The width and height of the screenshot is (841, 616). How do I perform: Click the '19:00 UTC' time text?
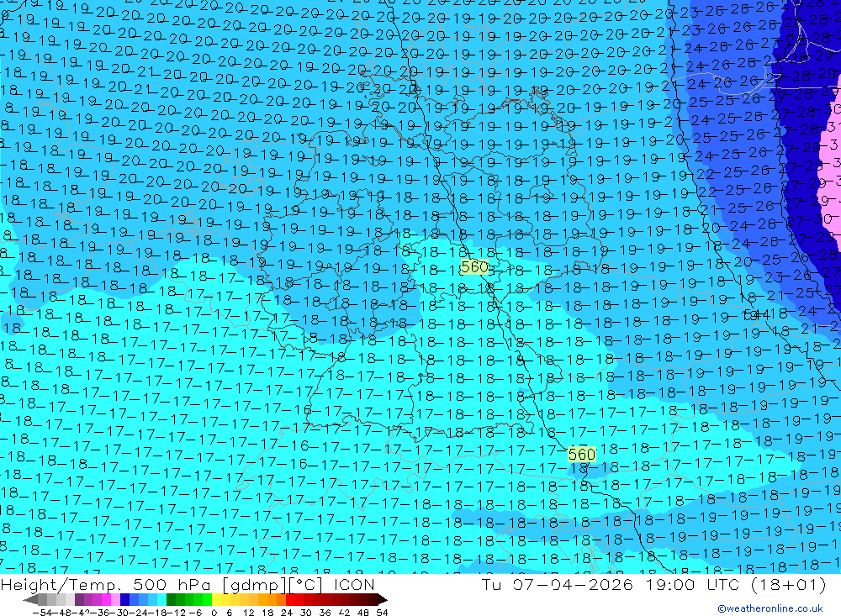(691, 584)
